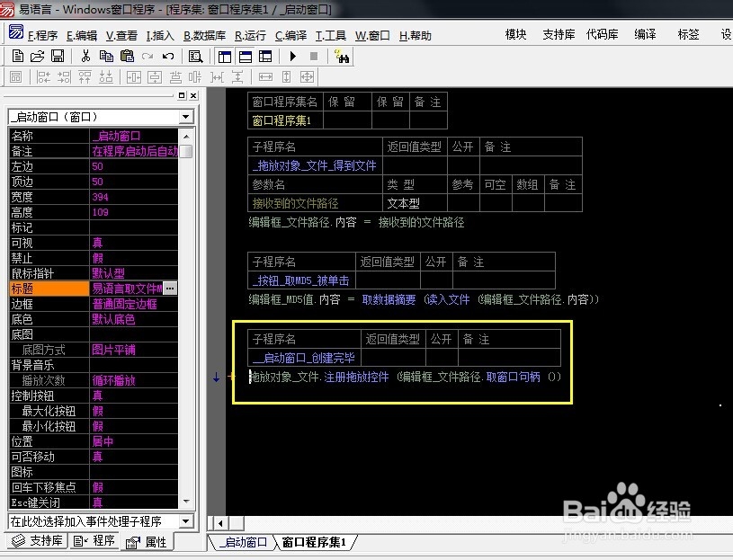The width and height of the screenshot is (733, 560).
Task: Switch to the 属性 bottom tab
Action: (x=147, y=542)
